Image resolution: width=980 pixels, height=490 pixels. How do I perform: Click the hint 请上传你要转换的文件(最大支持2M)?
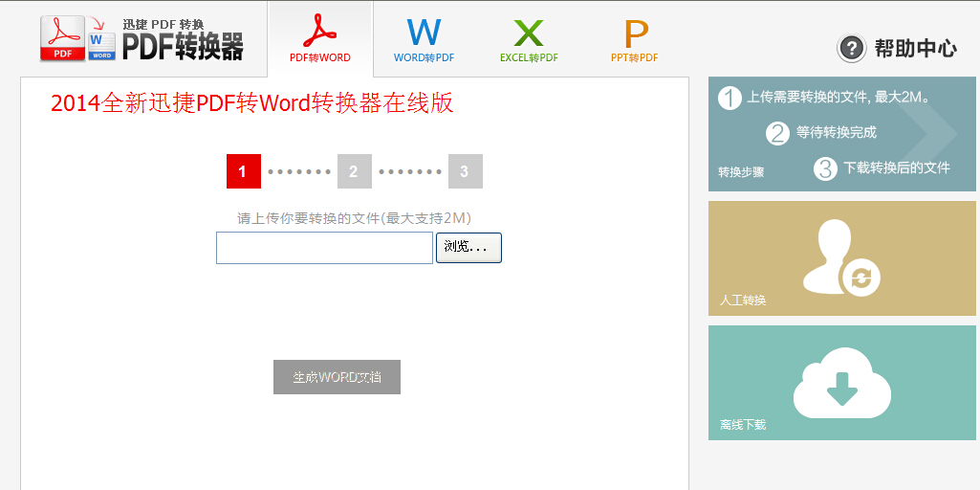[x=354, y=218]
